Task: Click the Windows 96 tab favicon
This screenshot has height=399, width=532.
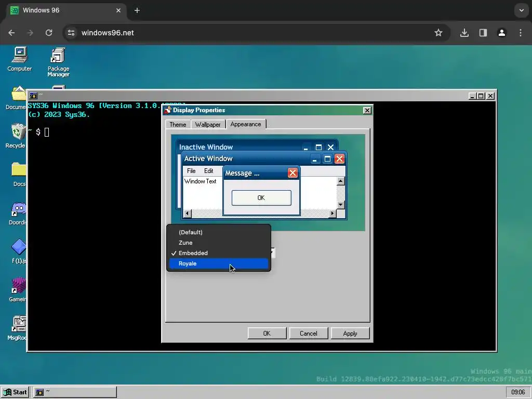Action: [14, 10]
